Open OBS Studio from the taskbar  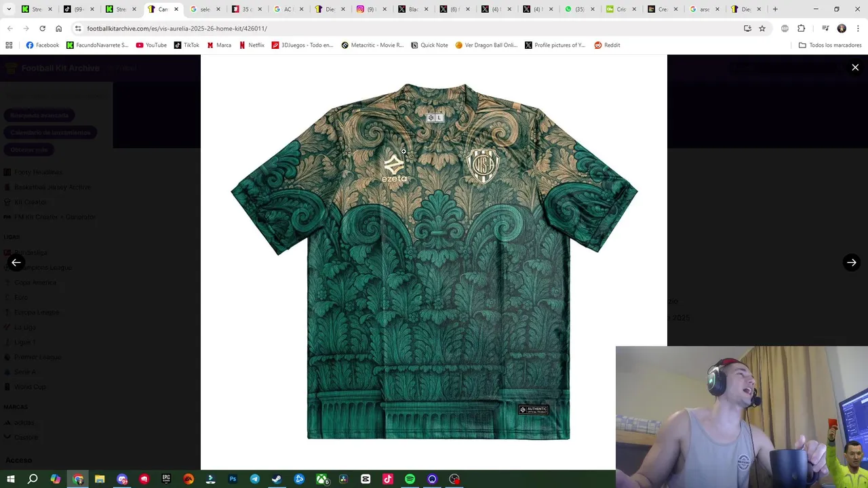(454, 479)
